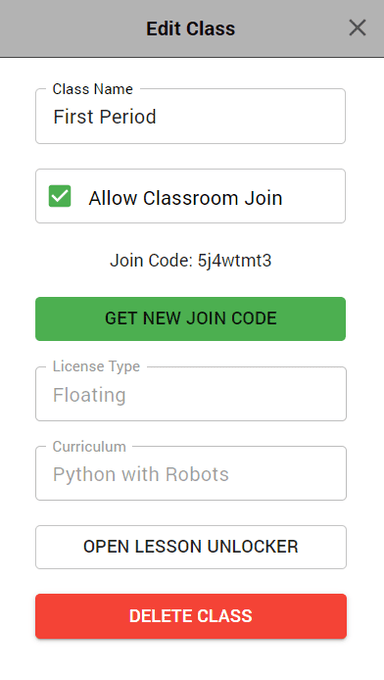Viewport: 384px width, 680px height.
Task: Click the gray header bar left of title
Action: (x=72, y=28)
